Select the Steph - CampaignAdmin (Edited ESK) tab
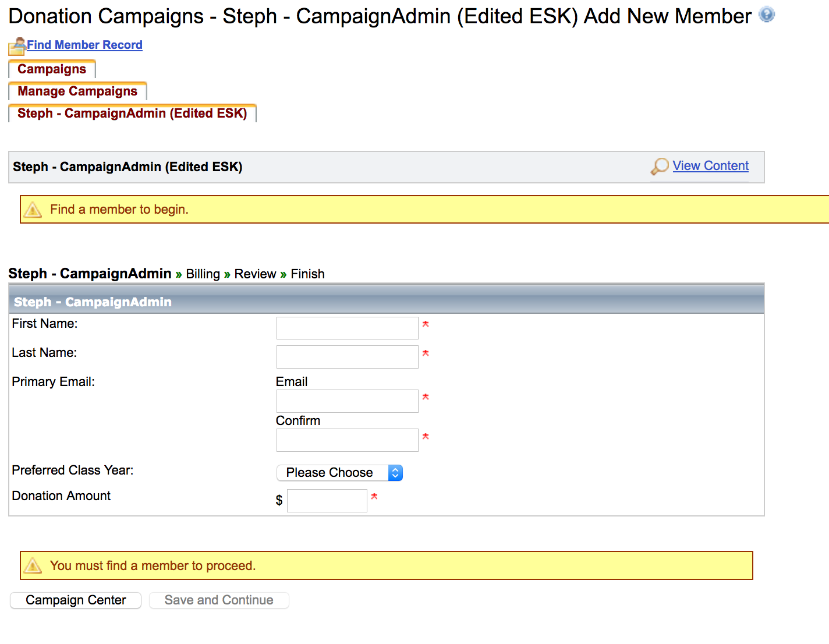829x644 pixels. [x=132, y=114]
